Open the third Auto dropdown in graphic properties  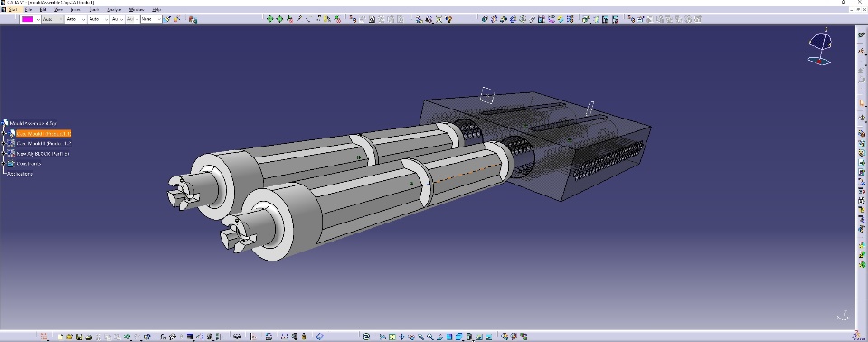(x=98, y=19)
